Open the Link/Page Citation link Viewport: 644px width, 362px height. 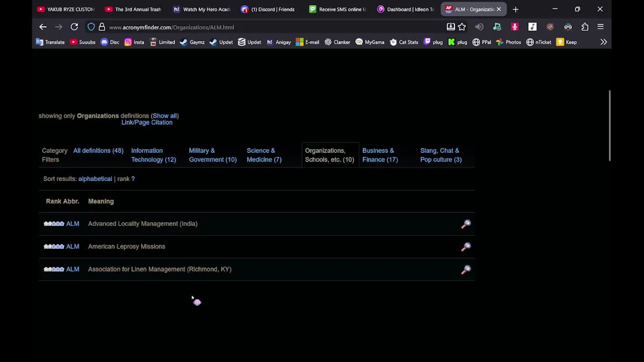(147, 123)
